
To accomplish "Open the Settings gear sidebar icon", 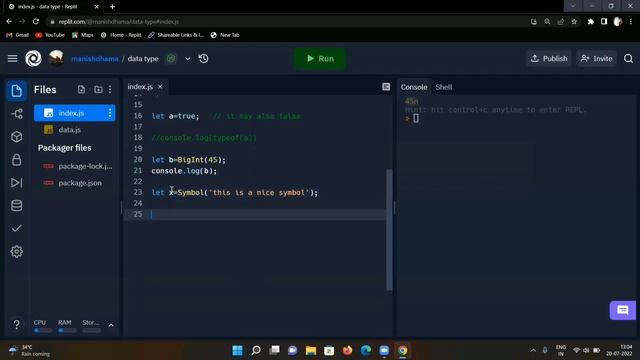I will [16, 251].
